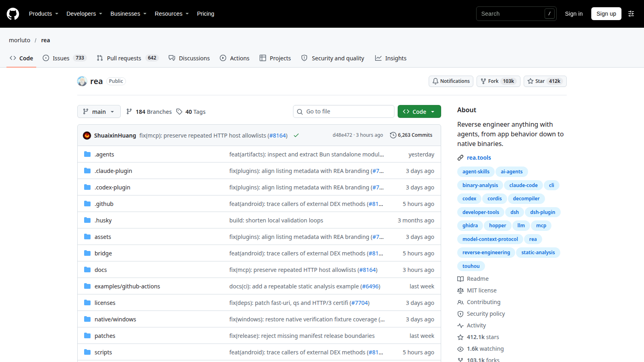Image resolution: width=644 pixels, height=362 pixels.
Task: Open the Actions tab
Action: click(235, 58)
